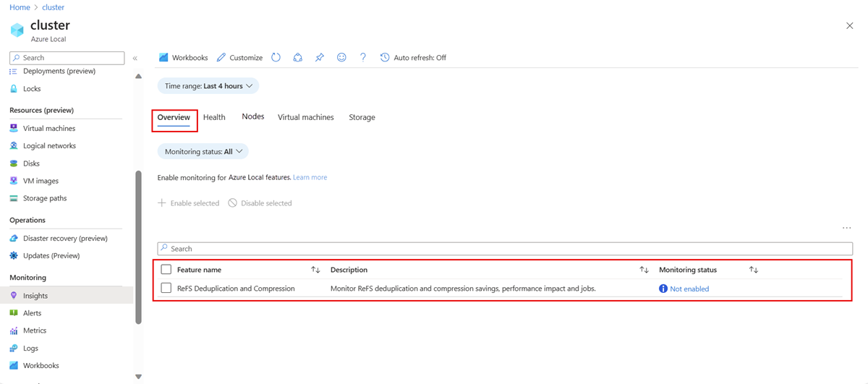Screen dimensions: 868x384
Task: Check the ReFS Deduplication and Compression checkbox
Action: (166, 289)
